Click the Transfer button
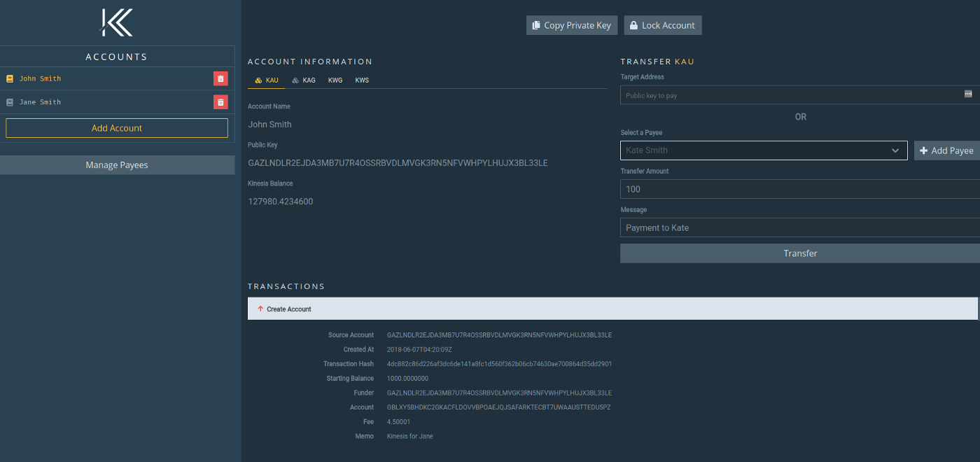Screen dimensions: 980x462 (800, 253)
